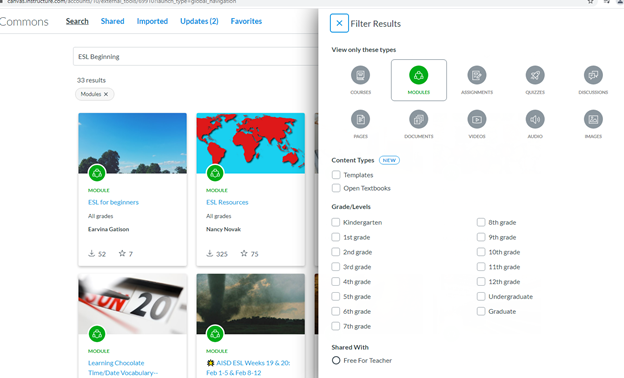Check the Undergraduate level checkbox
This screenshot has width=624, height=378.
481,296
